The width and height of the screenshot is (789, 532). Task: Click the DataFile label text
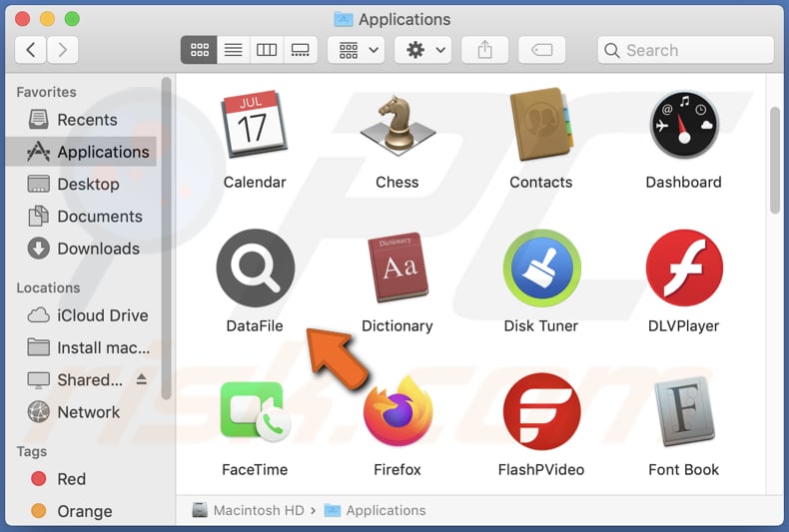255,325
